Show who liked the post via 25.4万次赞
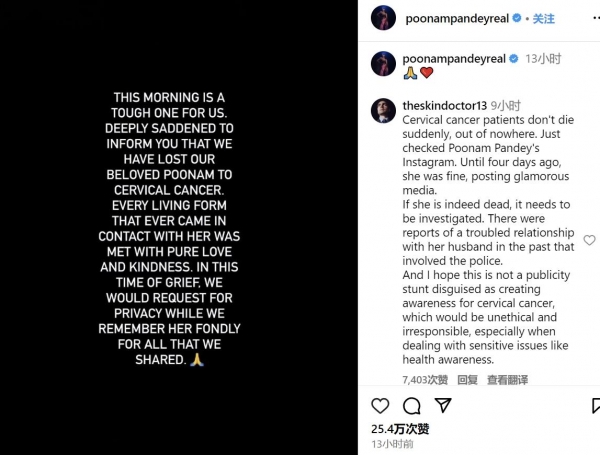The height and width of the screenshot is (455, 600). pos(400,429)
